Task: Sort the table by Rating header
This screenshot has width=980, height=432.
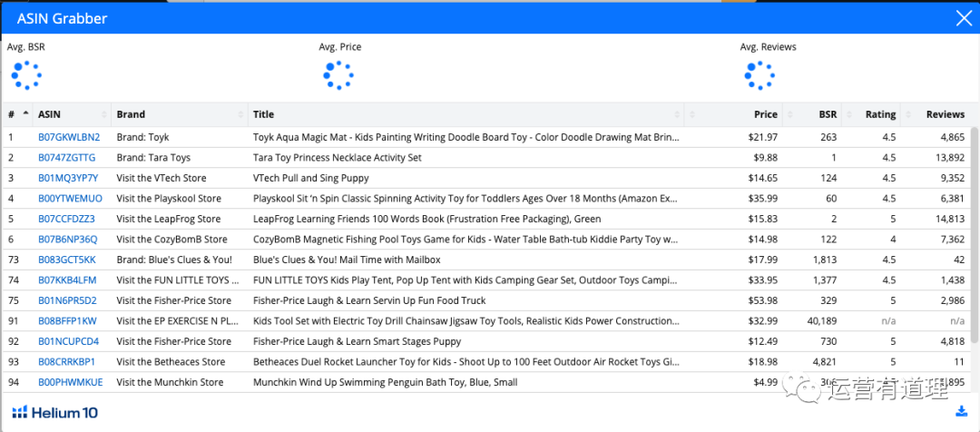Action: (880, 115)
